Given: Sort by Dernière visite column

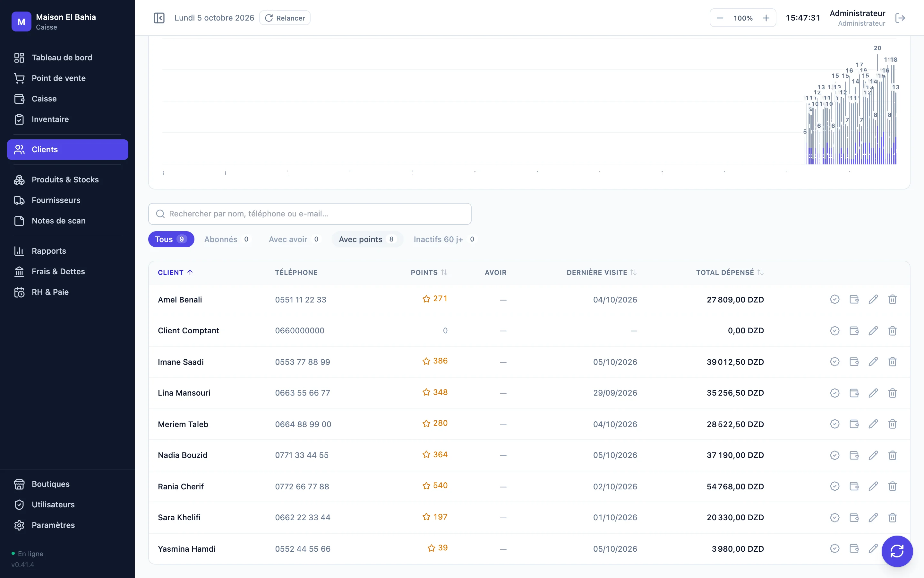Looking at the screenshot, I should tap(601, 273).
